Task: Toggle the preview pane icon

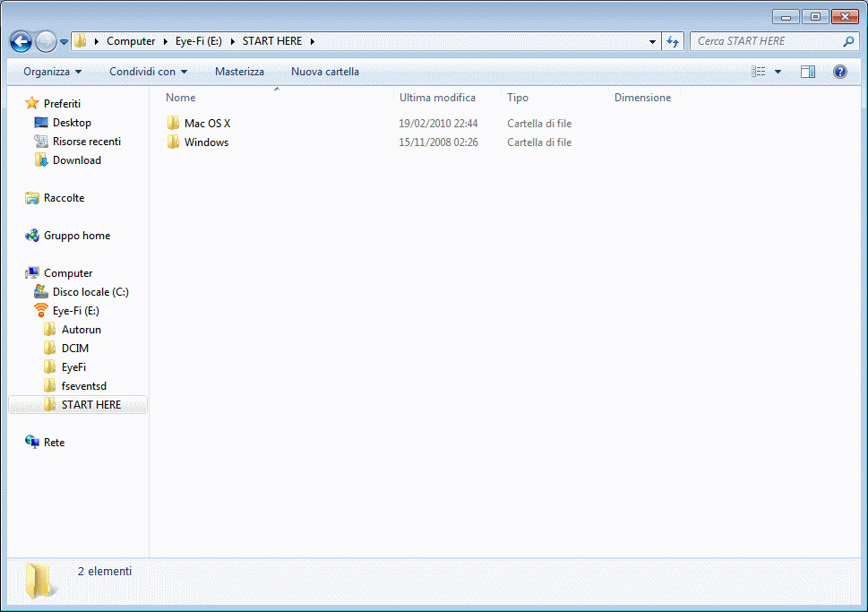Action: click(x=808, y=72)
